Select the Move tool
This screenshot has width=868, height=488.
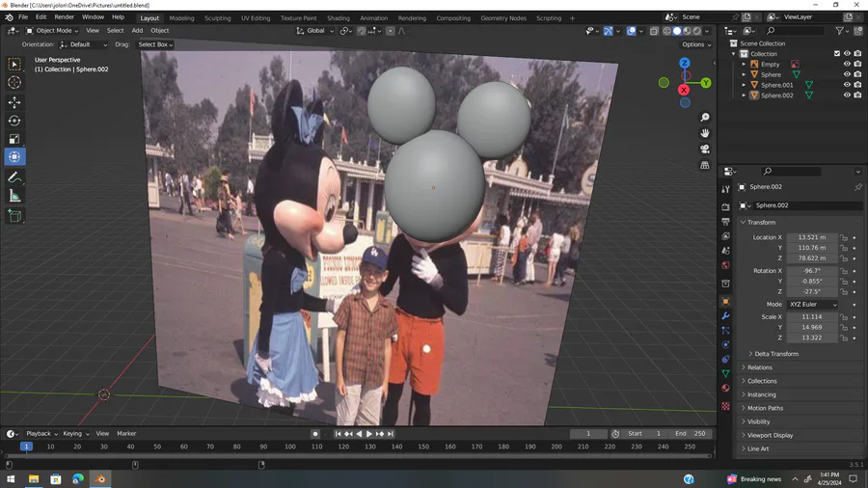[x=14, y=102]
